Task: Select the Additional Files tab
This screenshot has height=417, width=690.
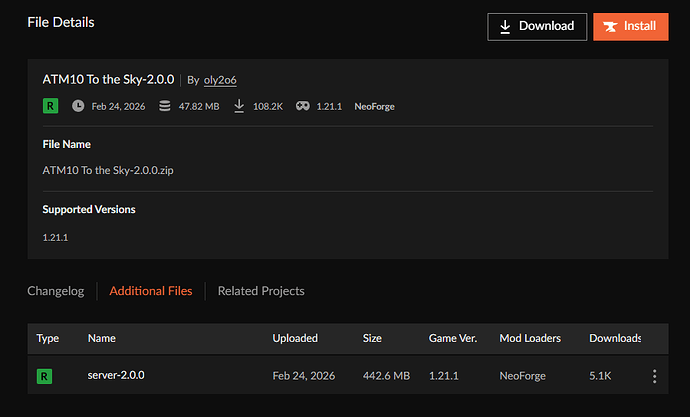Action: (150, 291)
